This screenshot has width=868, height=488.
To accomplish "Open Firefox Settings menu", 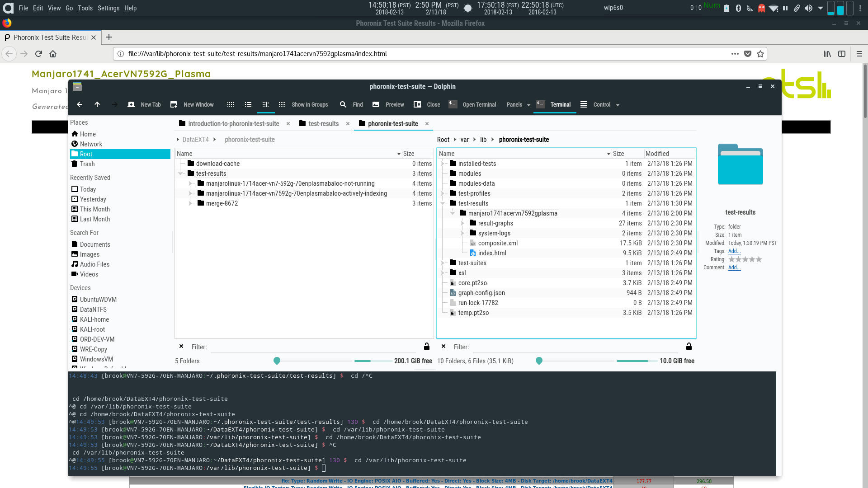I will pyautogui.click(x=108, y=8).
